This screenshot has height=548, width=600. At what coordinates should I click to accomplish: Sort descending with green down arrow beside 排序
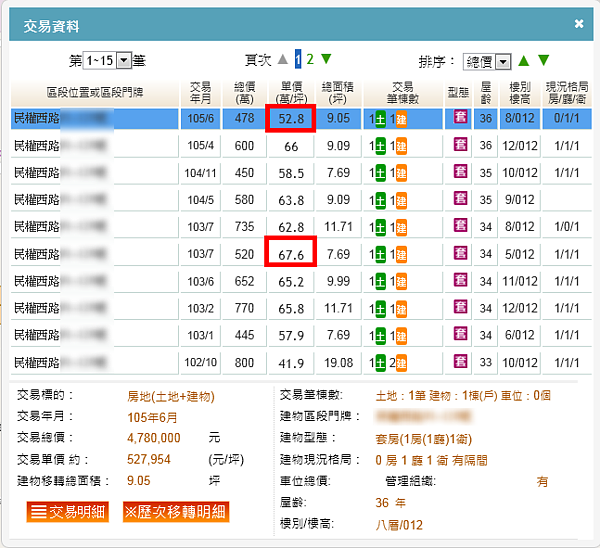(x=543, y=60)
